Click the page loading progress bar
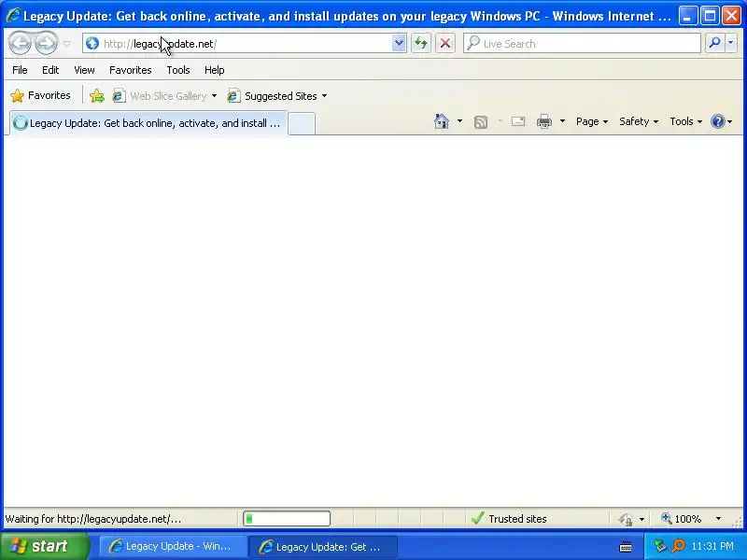This screenshot has height=560, width=747. 287,519
